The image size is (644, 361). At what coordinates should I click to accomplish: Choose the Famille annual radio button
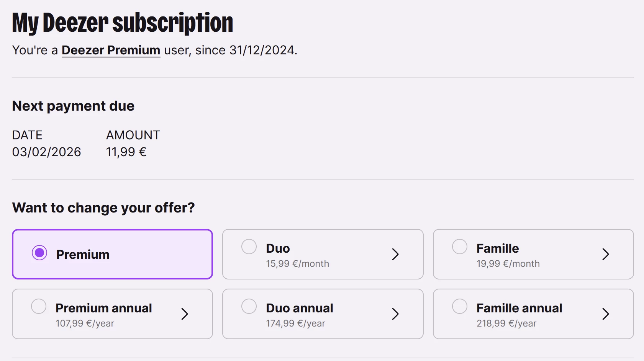tap(459, 306)
